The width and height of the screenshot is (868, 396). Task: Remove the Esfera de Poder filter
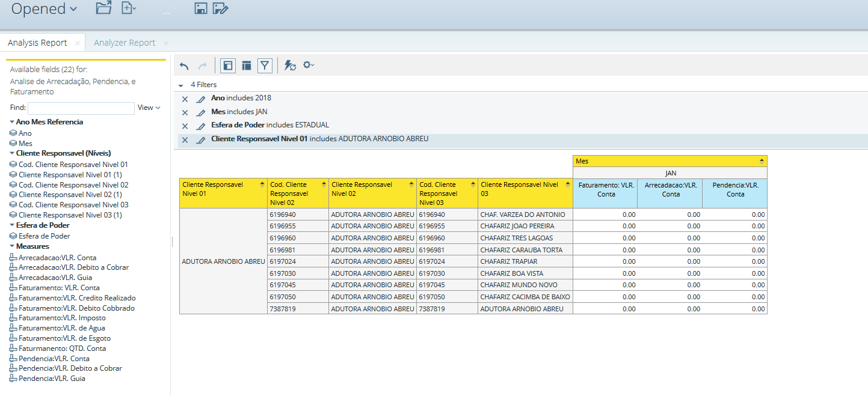pos(185,126)
